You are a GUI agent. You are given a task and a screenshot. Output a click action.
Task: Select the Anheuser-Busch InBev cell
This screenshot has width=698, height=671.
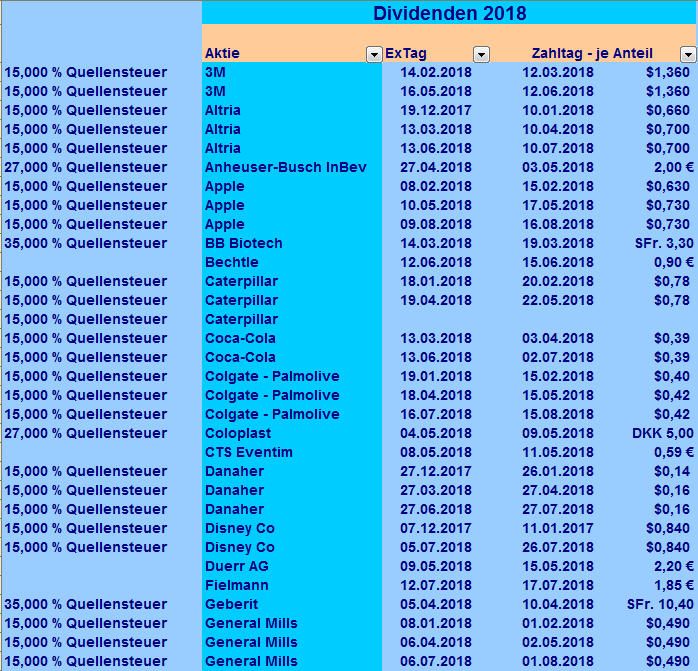click(292, 167)
